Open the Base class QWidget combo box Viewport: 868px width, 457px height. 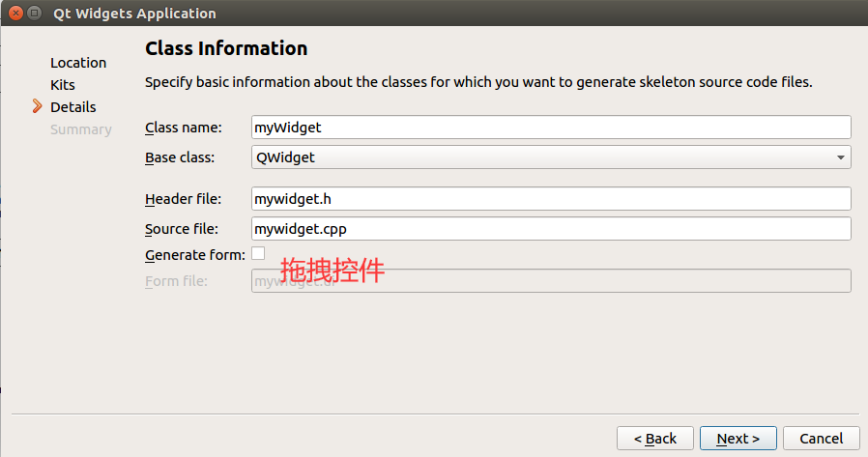551,157
